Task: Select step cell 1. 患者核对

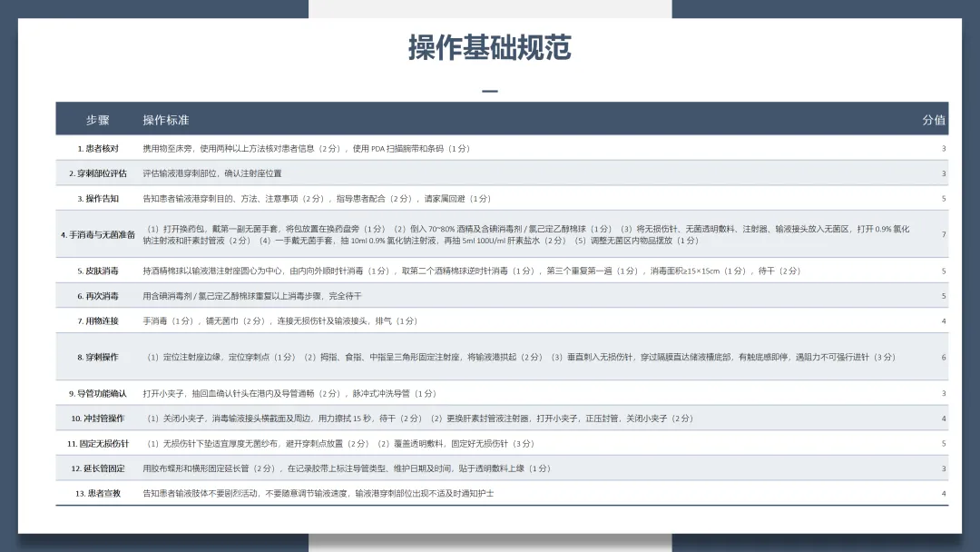Action: [x=98, y=149]
